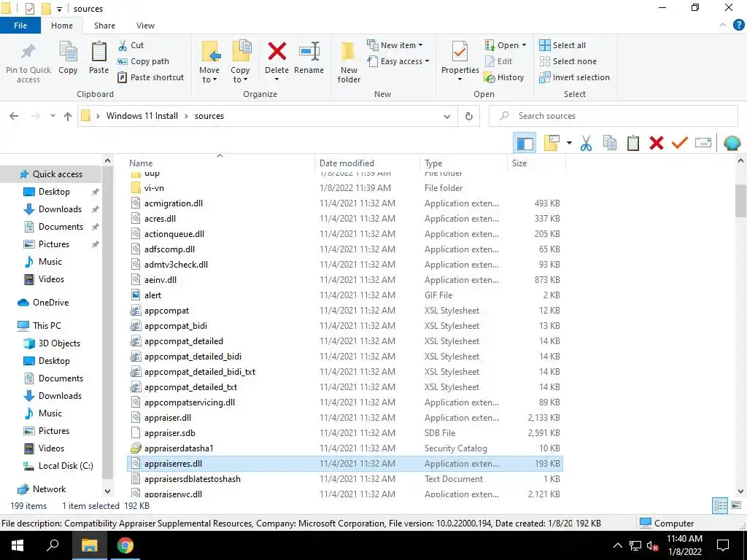The height and width of the screenshot is (560, 747).
Task: Switch to the View ribbon tab
Action: [x=145, y=26]
